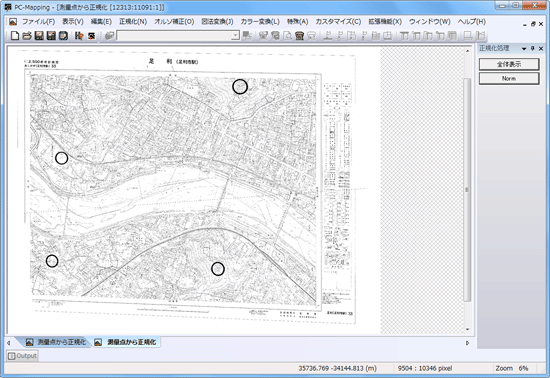Image resolution: width=550 pixels, height=378 pixels.
Task: Open the 拡張機能(X) menu
Action: pyautogui.click(x=385, y=22)
